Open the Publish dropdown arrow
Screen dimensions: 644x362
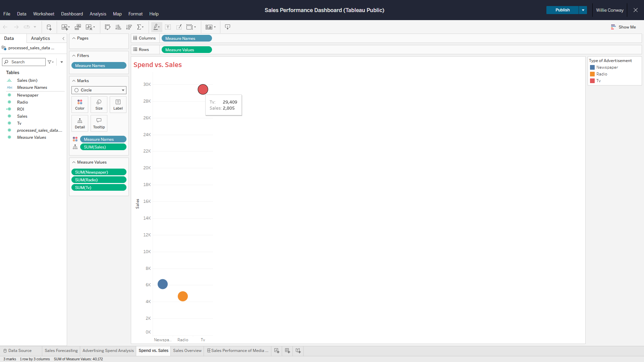[x=583, y=10]
